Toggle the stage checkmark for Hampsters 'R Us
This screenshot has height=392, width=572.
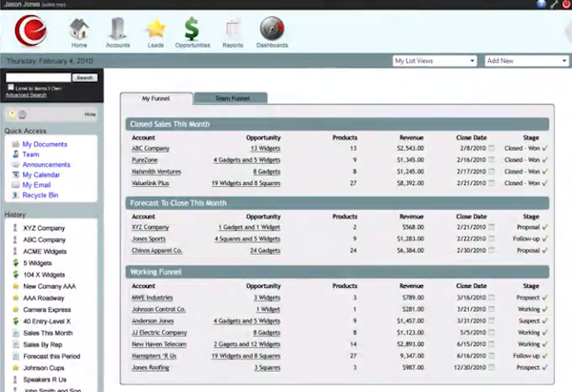[x=544, y=356]
